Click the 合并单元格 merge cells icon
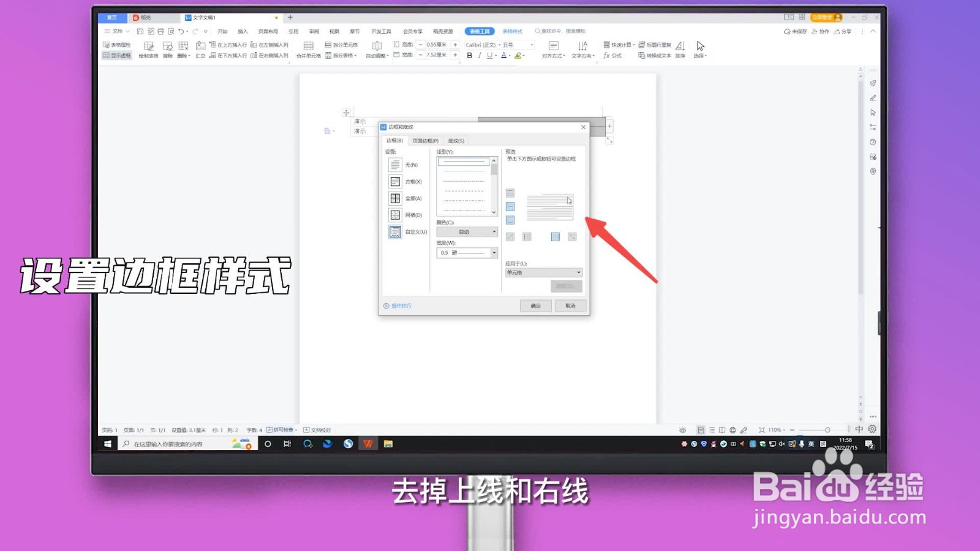This screenshot has width=980, height=551. click(x=308, y=50)
